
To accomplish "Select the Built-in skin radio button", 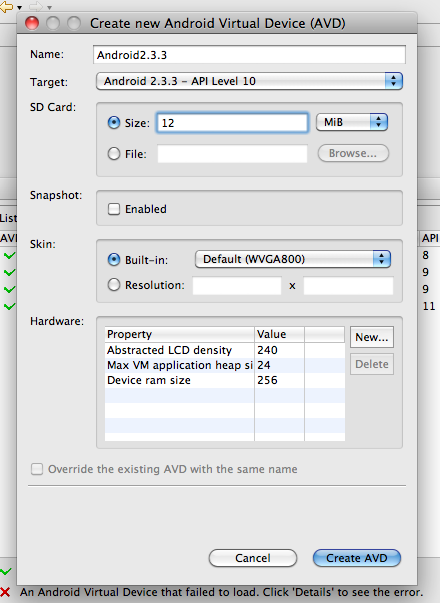I will click(114, 260).
